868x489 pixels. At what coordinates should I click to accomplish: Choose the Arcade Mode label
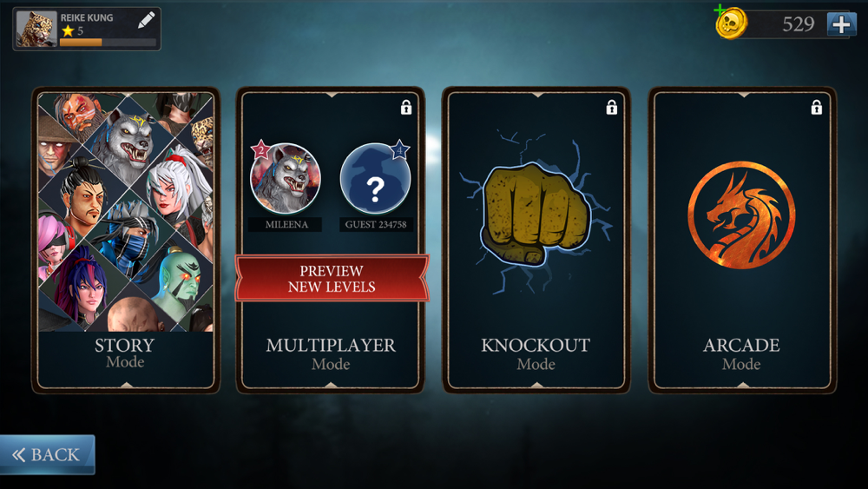741,354
